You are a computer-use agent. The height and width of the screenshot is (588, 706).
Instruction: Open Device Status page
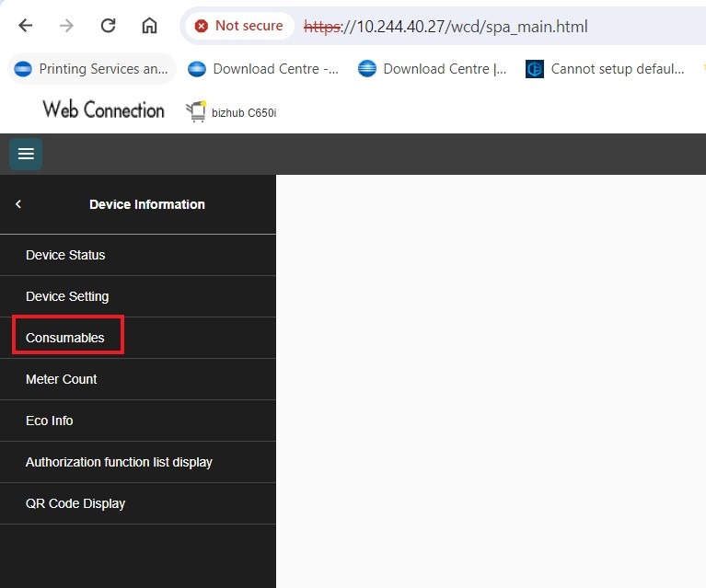(x=65, y=255)
